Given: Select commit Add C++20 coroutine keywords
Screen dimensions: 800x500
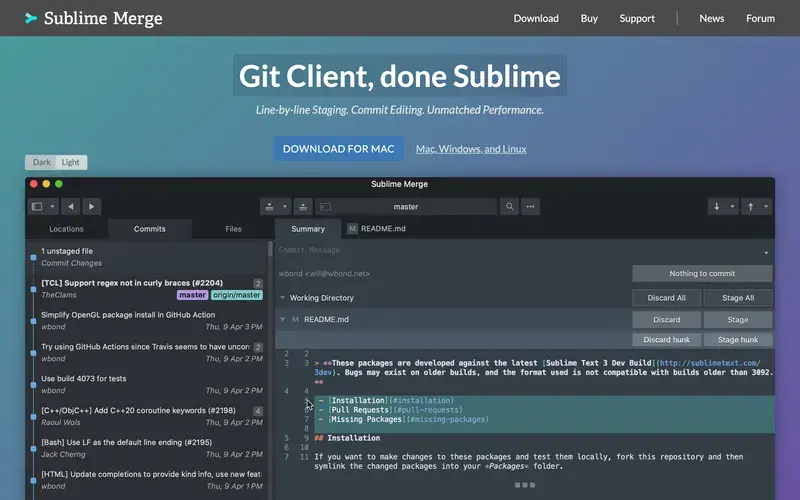Looking at the screenshot, I should [148, 416].
